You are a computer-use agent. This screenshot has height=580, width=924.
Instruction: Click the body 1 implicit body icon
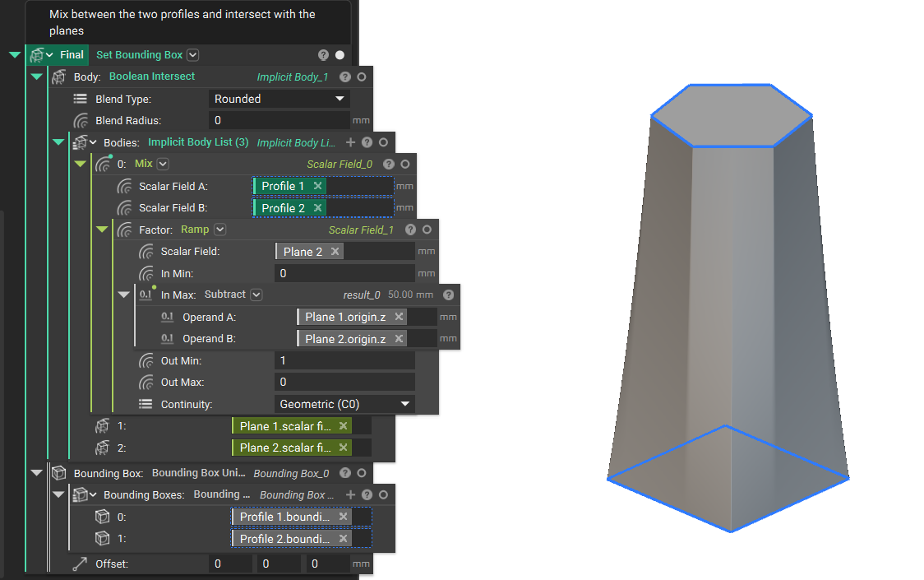click(103, 426)
